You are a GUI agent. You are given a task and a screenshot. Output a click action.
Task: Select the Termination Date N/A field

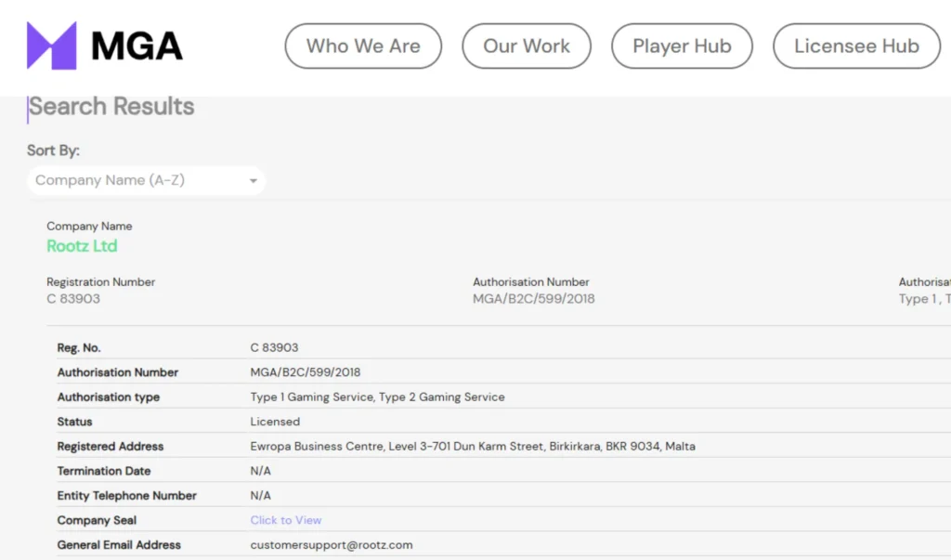(261, 471)
